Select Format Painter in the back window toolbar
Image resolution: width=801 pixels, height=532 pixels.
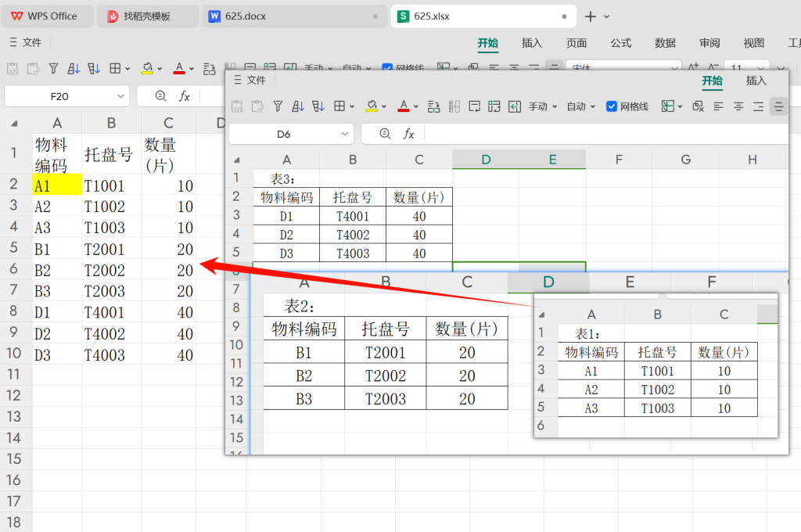(33, 69)
